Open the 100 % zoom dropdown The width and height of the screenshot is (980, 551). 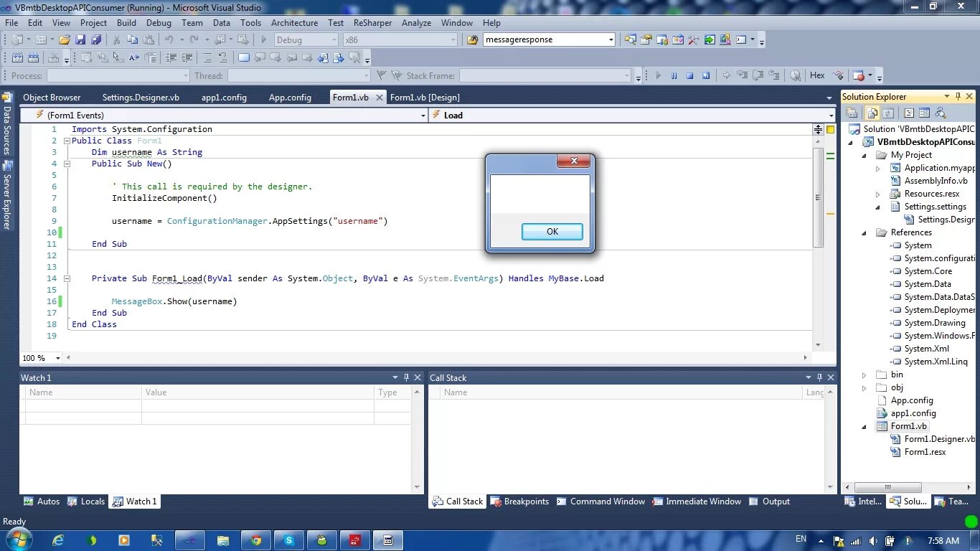[x=58, y=357]
